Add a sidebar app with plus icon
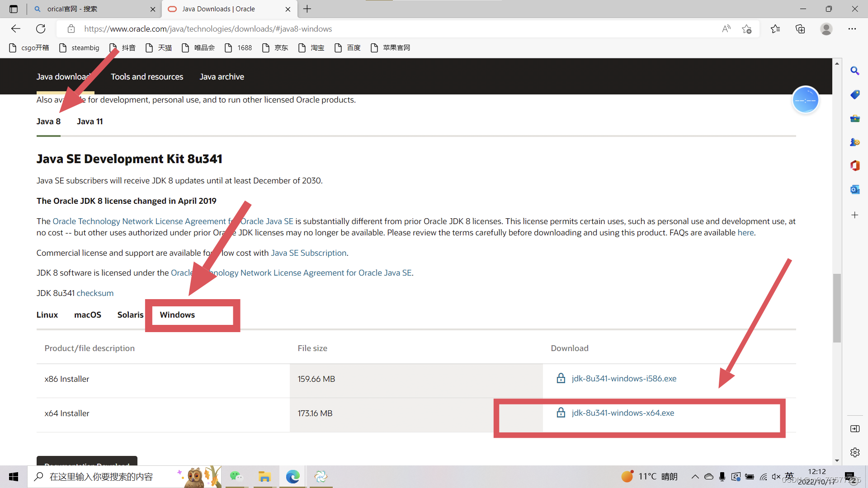868x488 pixels. [855, 215]
